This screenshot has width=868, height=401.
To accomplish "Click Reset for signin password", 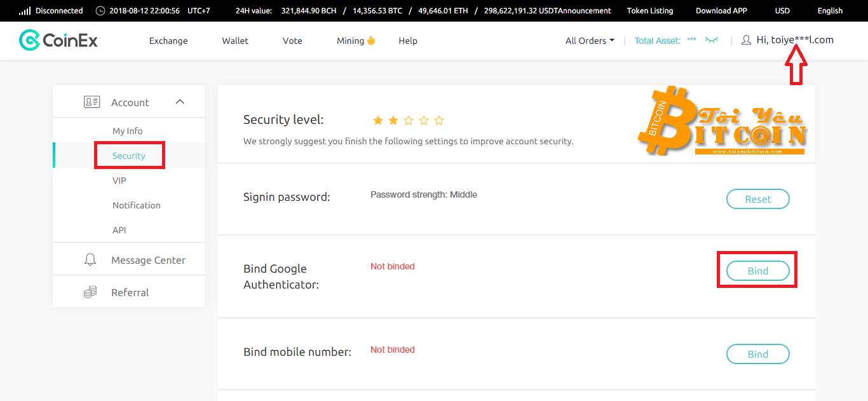I will (757, 199).
